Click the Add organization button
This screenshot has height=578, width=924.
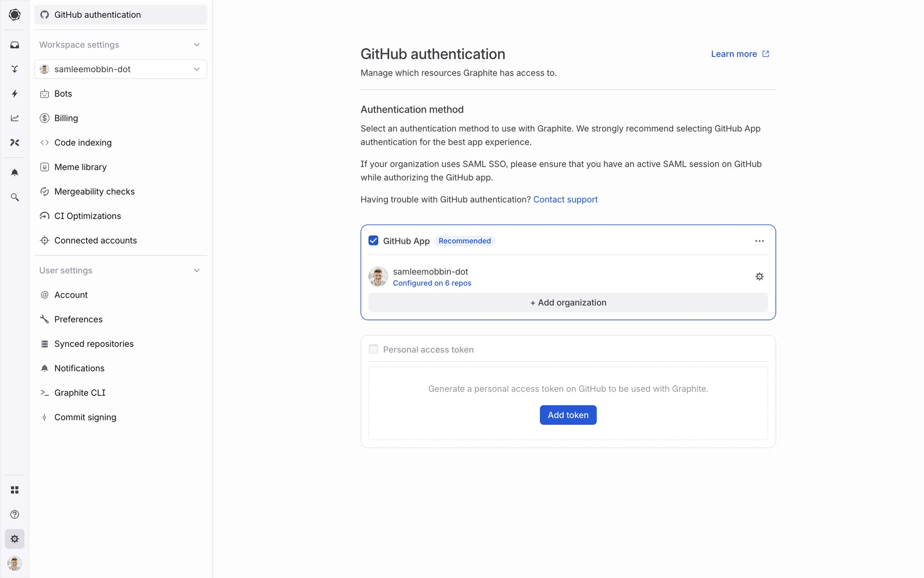568,302
